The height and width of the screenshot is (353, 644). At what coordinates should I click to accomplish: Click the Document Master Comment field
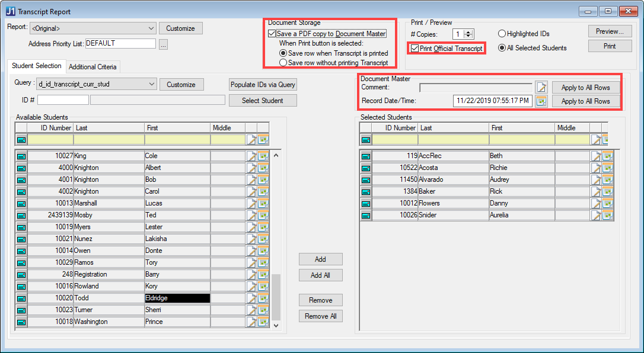(x=476, y=88)
